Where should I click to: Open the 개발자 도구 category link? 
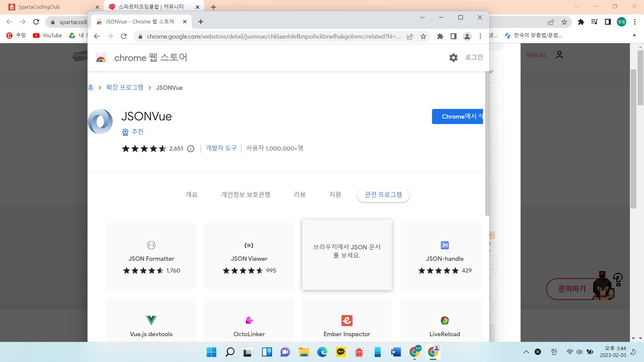[221, 148]
